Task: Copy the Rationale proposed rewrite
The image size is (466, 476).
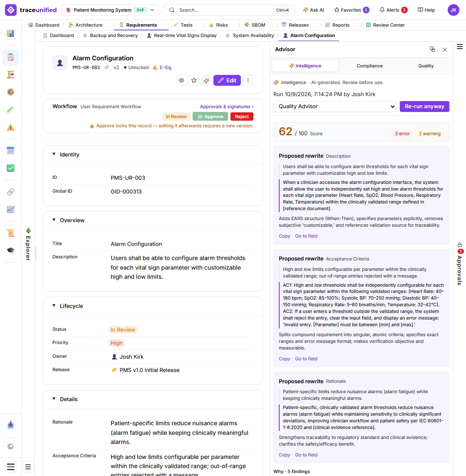Action: pos(285,455)
